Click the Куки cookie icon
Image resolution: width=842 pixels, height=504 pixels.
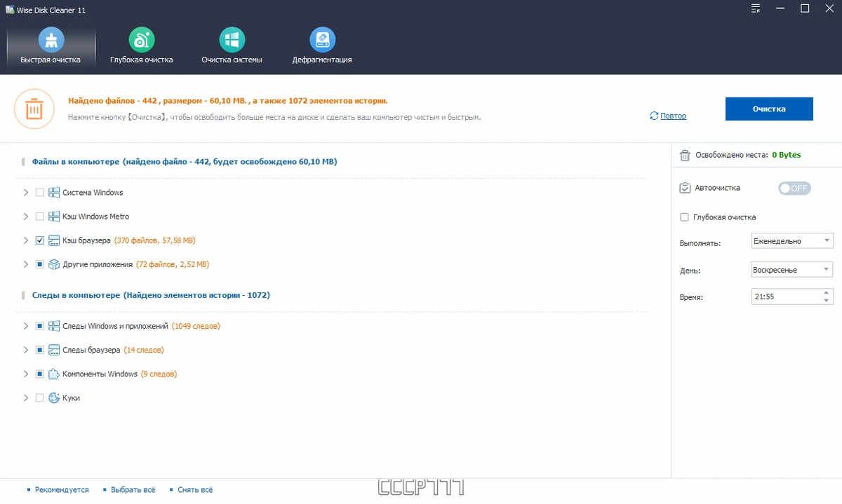pos(54,397)
